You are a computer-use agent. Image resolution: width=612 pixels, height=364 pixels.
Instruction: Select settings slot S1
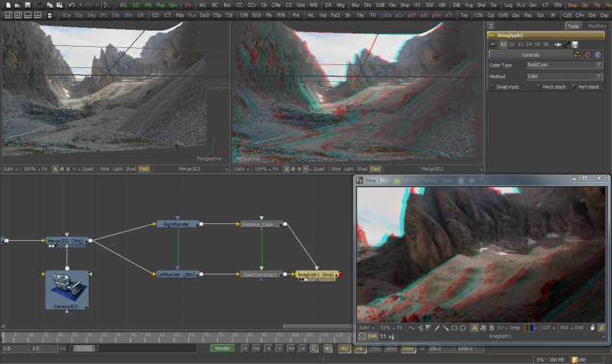click(x=503, y=44)
